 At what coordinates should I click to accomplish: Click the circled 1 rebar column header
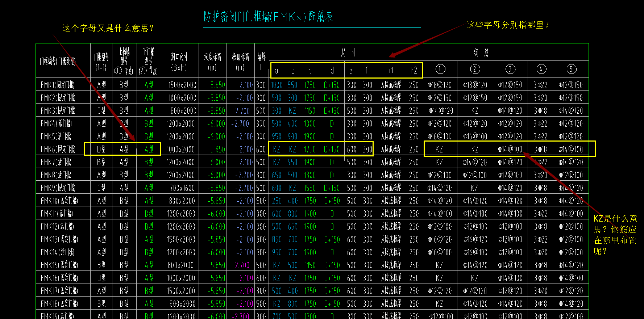[440, 69]
